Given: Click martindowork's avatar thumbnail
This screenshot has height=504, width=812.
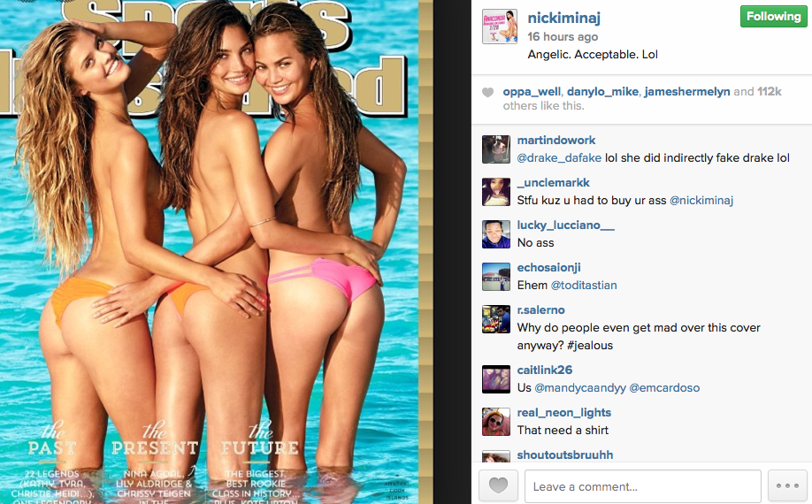Looking at the screenshot, I should pyautogui.click(x=496, y=149).
